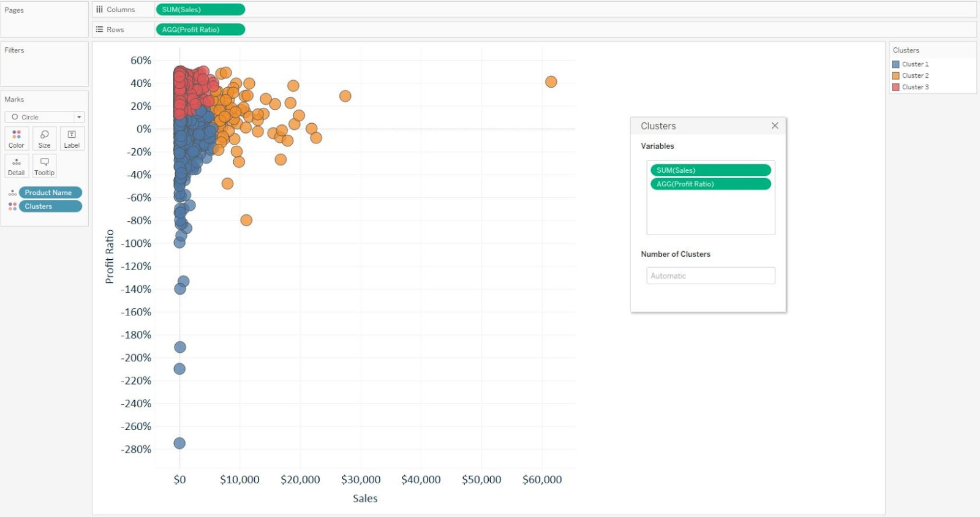This screenshot has height=517, width=980.
Task: Open the Tooltip marks card
Action: (x=44, y=165)
